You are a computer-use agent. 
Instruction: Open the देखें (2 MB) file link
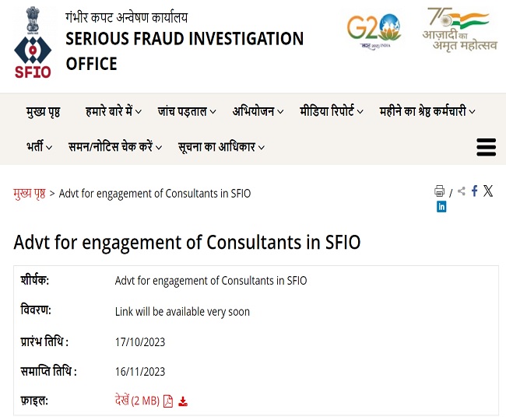pos(137,401)
